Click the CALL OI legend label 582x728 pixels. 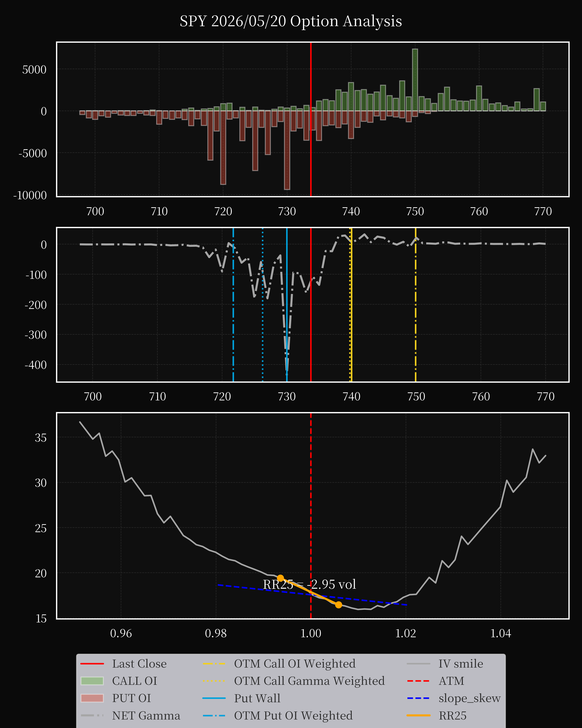click(x=135, y=681)
